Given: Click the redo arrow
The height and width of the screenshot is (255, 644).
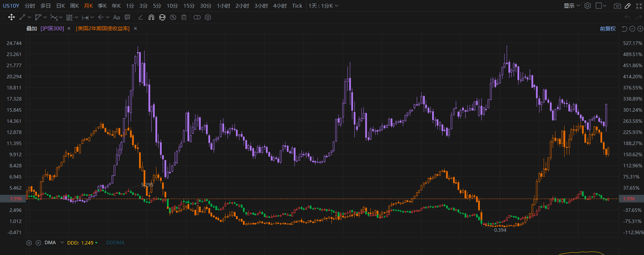Looking at the screenshot, I should point(638,17).
